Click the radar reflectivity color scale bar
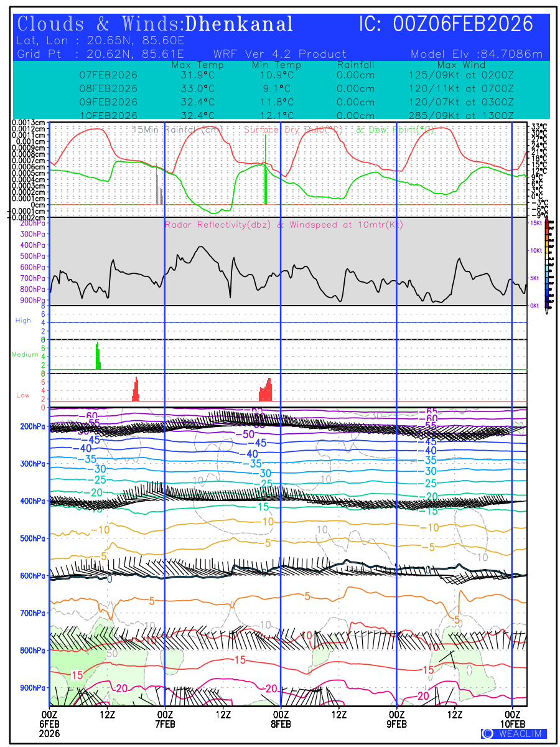Viewport: 560px width, 747px height. coord(547,264)
